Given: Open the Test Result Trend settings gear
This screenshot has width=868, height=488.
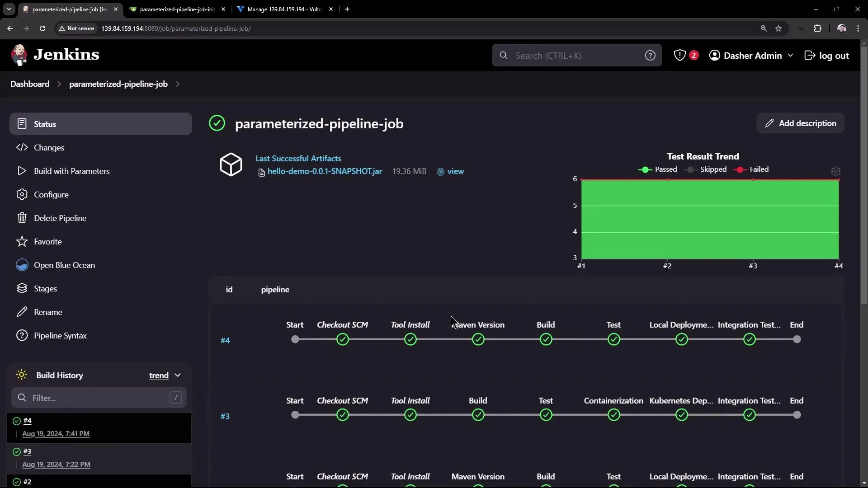Looking at the screenshot, I should (835, 172).
